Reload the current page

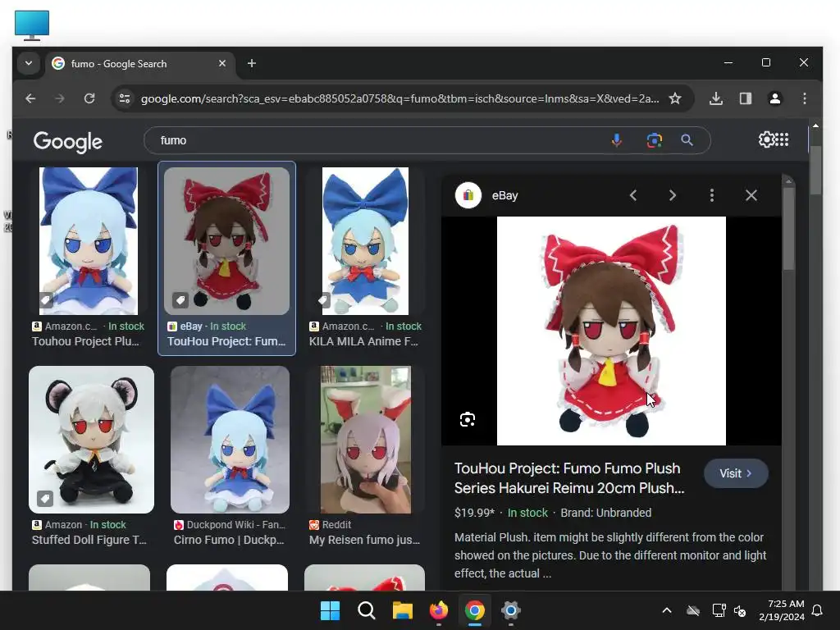tap(89, 98)
